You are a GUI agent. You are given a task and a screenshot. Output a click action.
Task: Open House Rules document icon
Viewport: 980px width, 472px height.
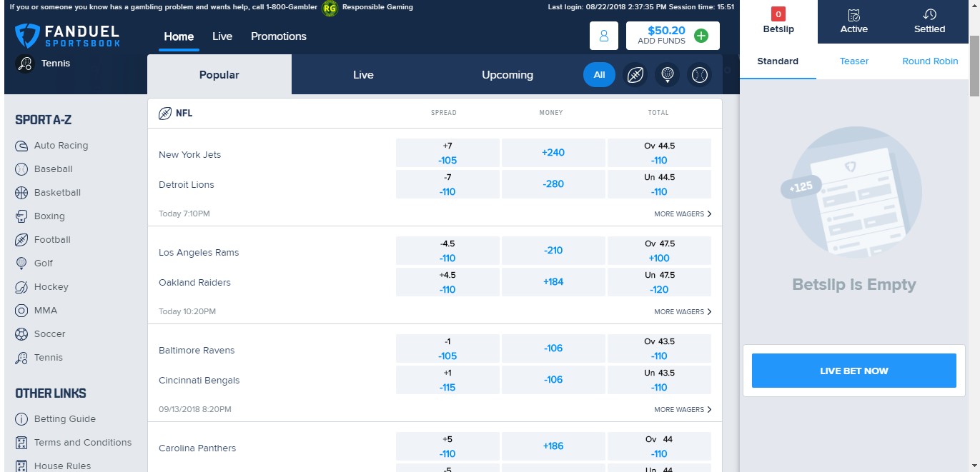tap(21, 466)
